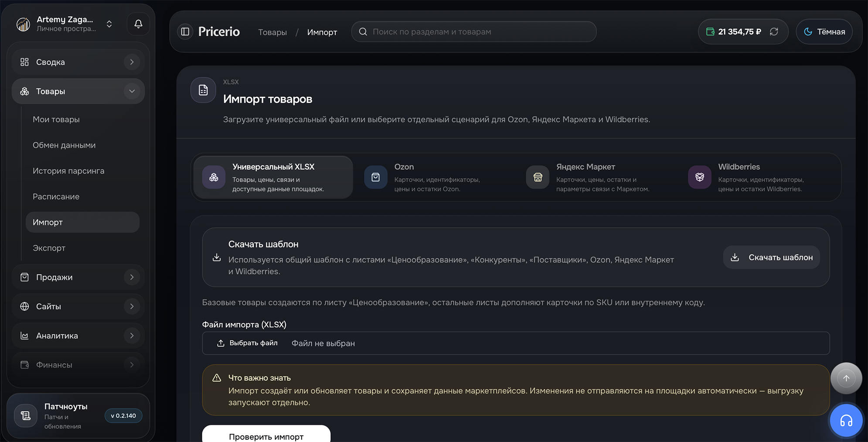The height and width of the screenshot is (442, 868).
Task: Expand the Продажи section chevron
Action: point(132,277)
